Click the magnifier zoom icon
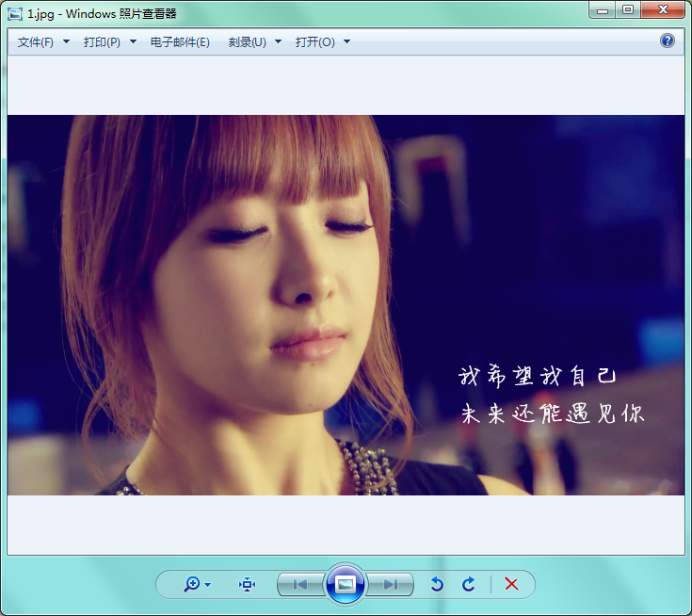Image resolution: width=692 pixels, height=616 pixels. pos(192,584)
